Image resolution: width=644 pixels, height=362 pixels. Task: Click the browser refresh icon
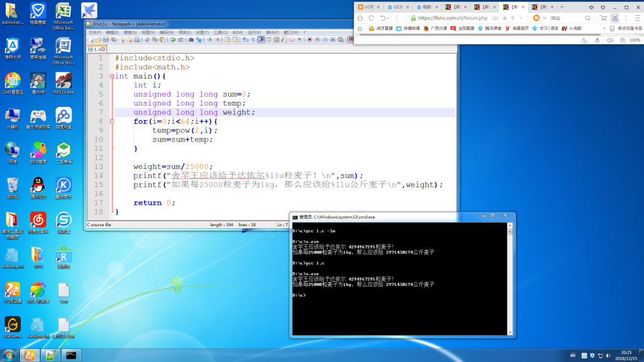coord(371,18)
